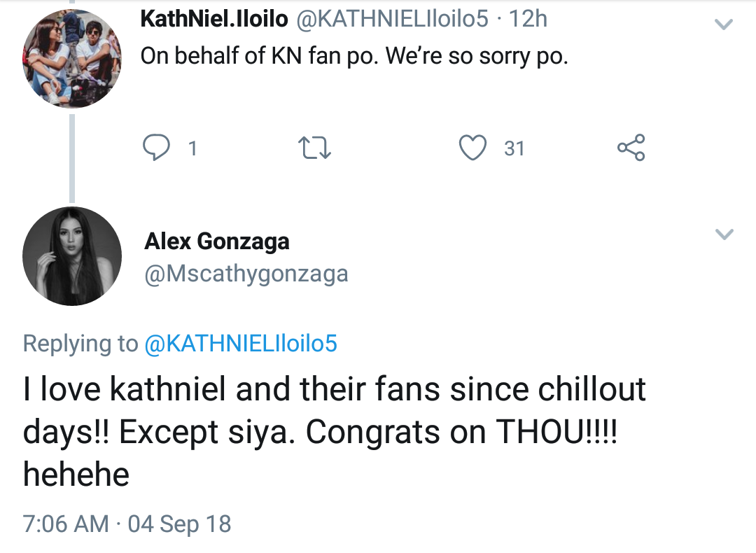The width and height of the screenshot is (756, 553).
Task: Like the tweet with the heart icon
Action: point(472,148)
